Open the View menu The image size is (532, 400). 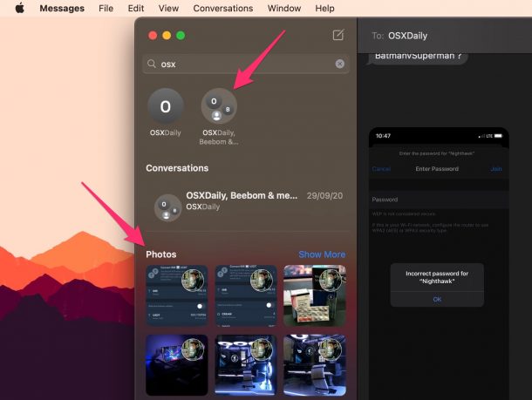tap(168, 9)
